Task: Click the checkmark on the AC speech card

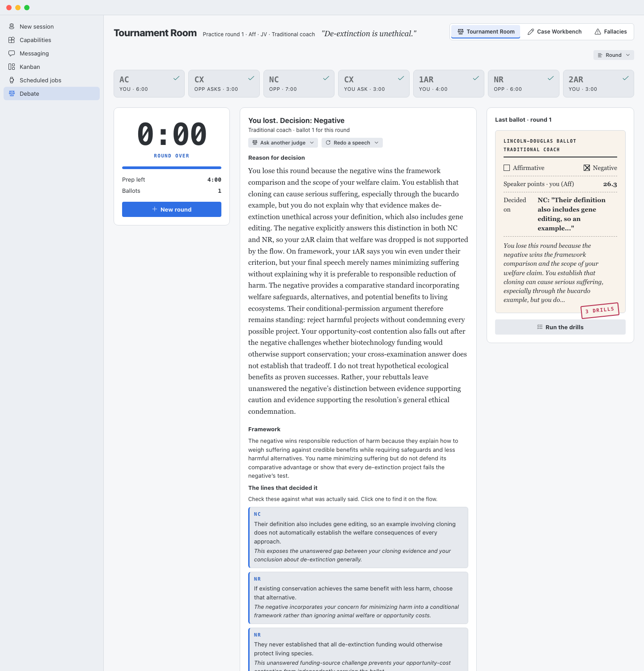Action: click(177, 78)
